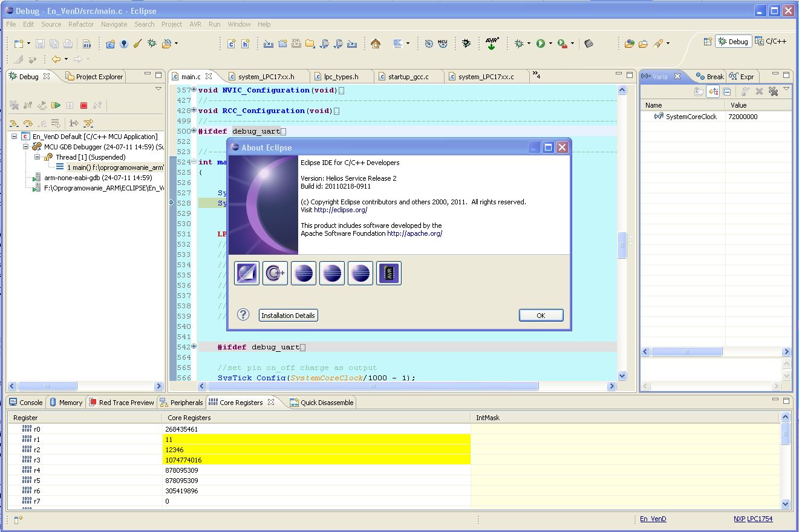
Task: Click the green Run launch icon
Action: coord(541,44)
